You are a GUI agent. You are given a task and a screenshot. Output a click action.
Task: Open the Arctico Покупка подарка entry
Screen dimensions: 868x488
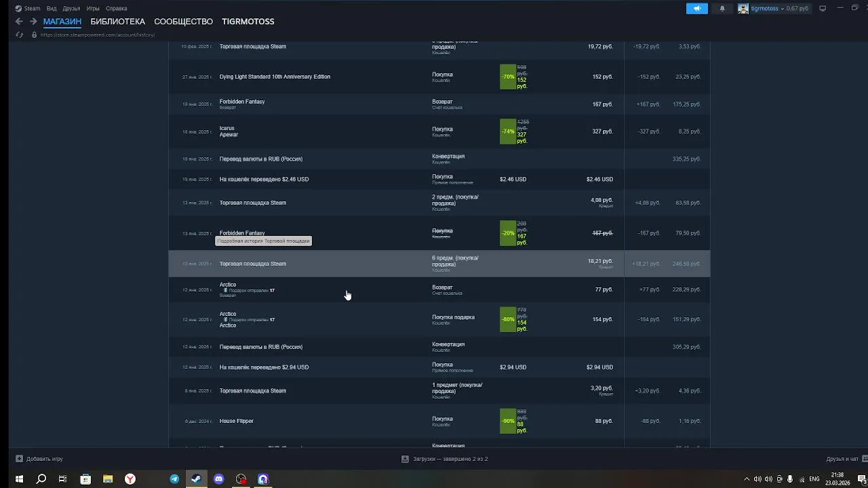439,319
